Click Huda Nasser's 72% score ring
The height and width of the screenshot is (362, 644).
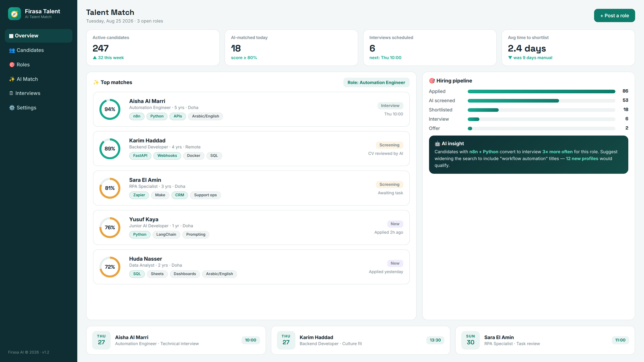pos(110,267)
